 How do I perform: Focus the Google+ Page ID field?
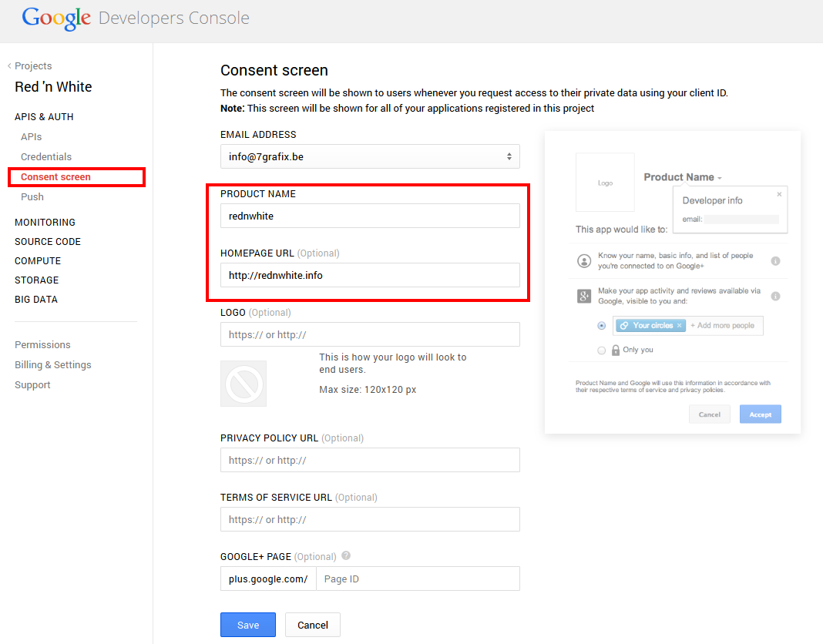418,579
